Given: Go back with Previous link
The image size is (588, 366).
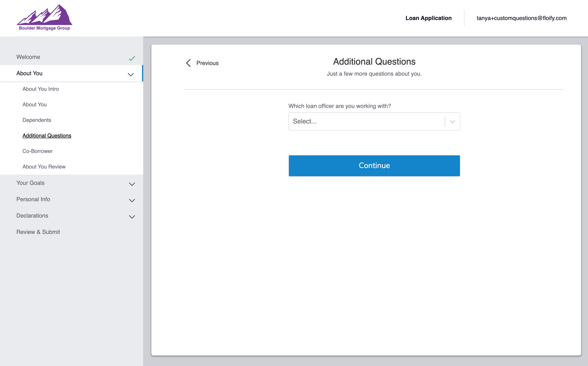Looking at the screenshot, I should (207, 63).
